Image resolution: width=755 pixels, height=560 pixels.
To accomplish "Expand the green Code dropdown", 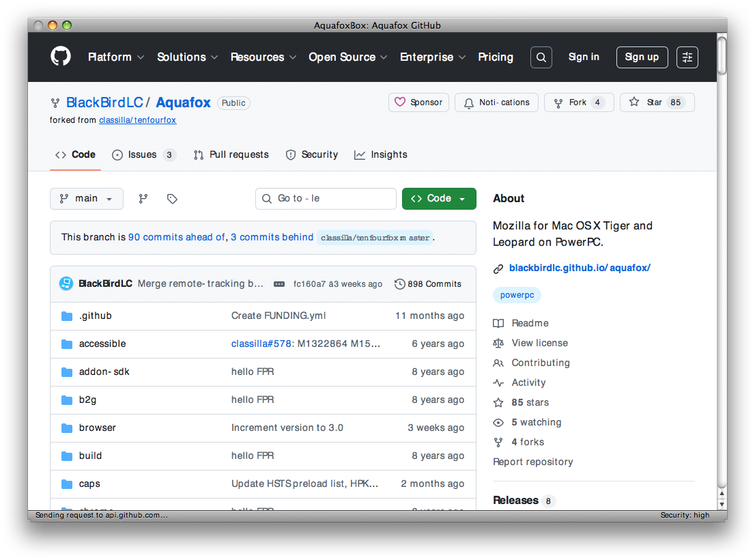I will point(438,198).
